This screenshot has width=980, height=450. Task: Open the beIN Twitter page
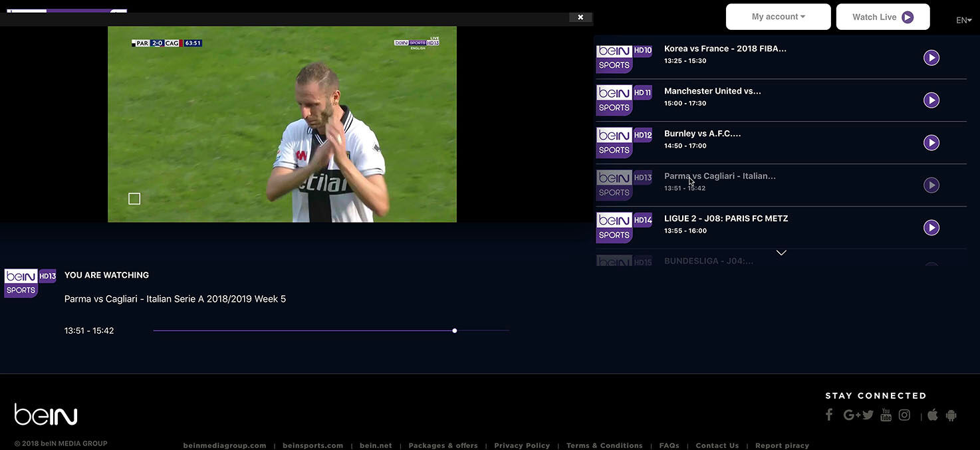click(868, 415)
